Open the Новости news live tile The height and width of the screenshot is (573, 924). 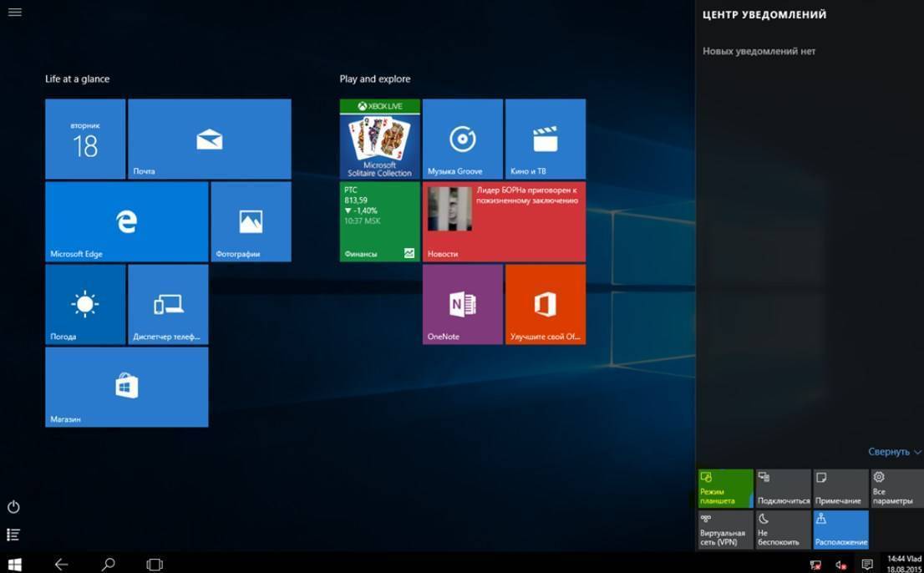pos(504,221)
